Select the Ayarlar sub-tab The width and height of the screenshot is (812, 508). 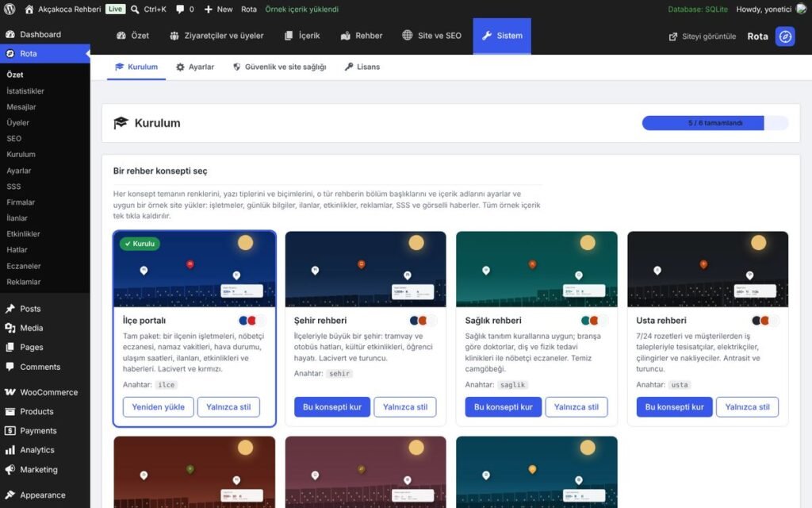pyautogui.click(x=195, y=67)
